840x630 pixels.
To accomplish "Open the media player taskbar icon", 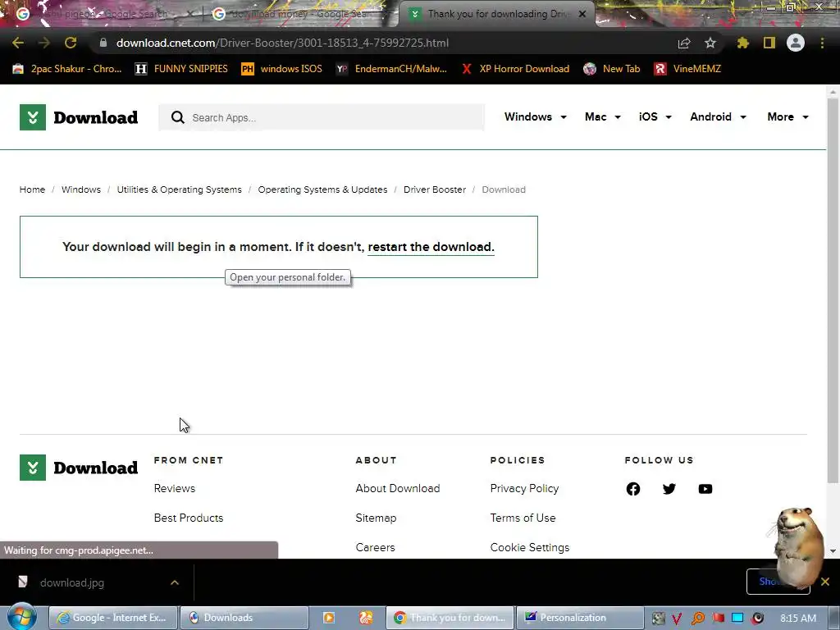I will (329, 619).
